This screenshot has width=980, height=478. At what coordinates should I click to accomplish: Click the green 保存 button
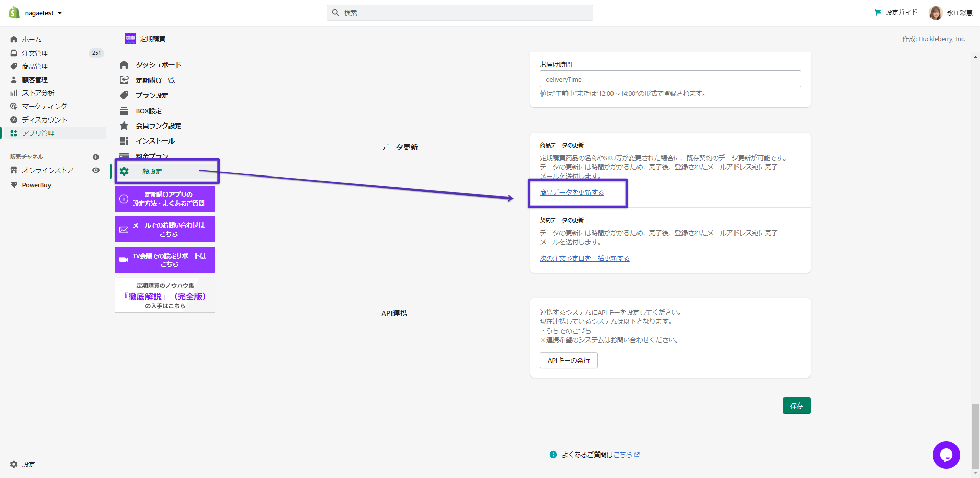(x=797, y=406)
